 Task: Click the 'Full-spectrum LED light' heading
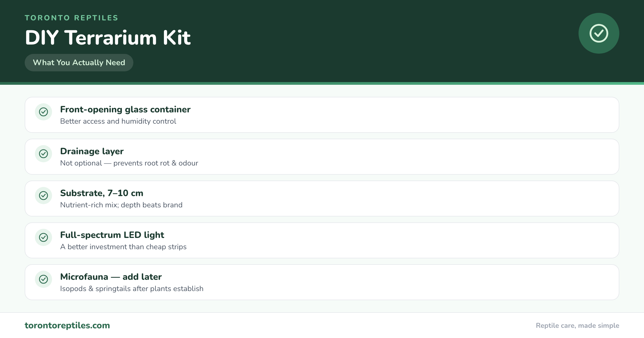tap(112, 235)
